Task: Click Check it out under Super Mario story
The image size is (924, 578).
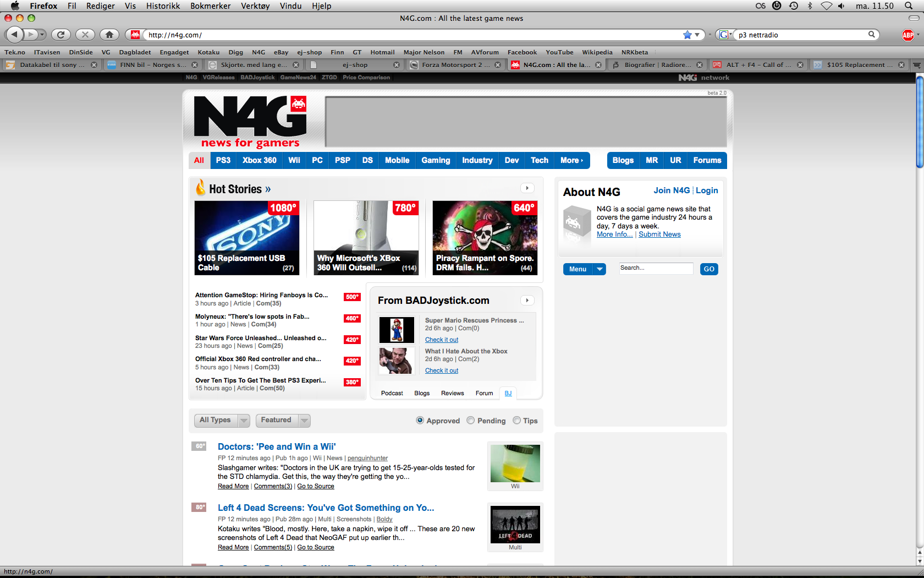Action: (x=442, y=340)
